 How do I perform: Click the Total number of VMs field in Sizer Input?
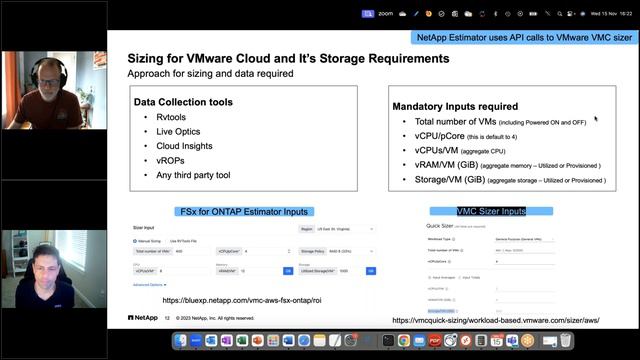[x=172, y=251]
